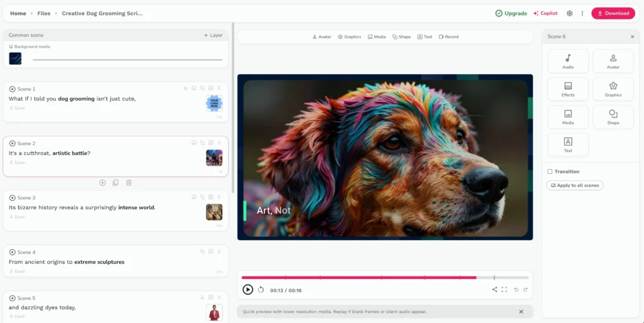Click the 'Art, Not' caption on video
Viewport: 644px width, 323px height.
click(x=274, y=211)
